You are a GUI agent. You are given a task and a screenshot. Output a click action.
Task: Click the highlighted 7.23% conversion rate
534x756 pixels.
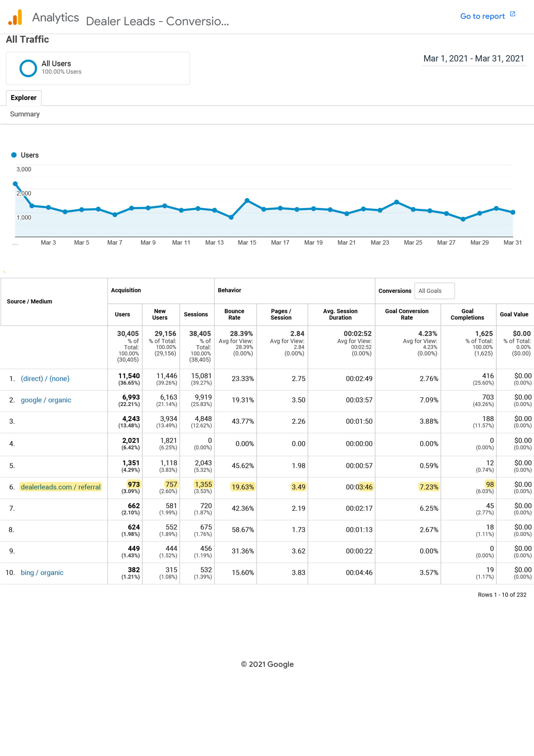(x=429, y=487)
